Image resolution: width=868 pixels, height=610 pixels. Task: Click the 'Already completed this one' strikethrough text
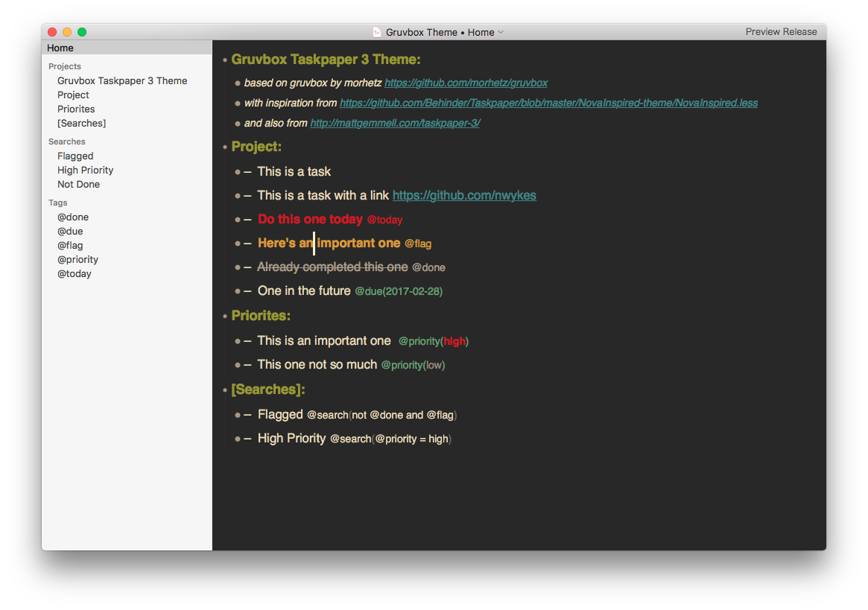333,267
